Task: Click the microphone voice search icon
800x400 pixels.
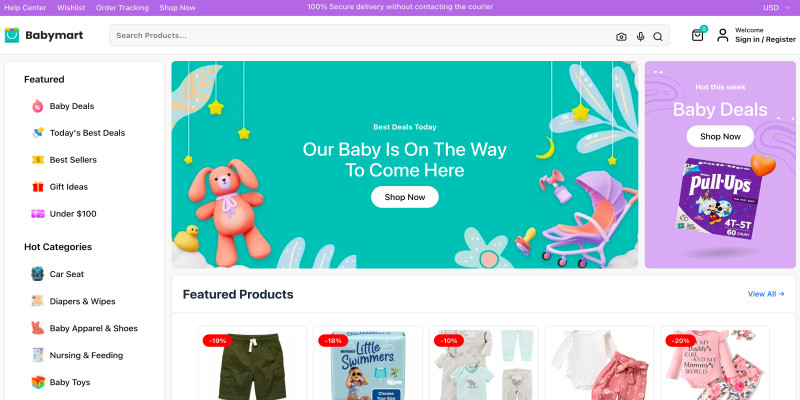Action: click(x=640, y=37)
